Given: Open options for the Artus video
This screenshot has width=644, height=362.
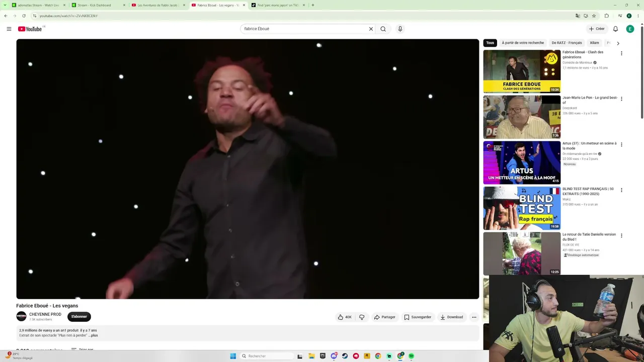Looking at the screenshot, I should click(621, 144).
